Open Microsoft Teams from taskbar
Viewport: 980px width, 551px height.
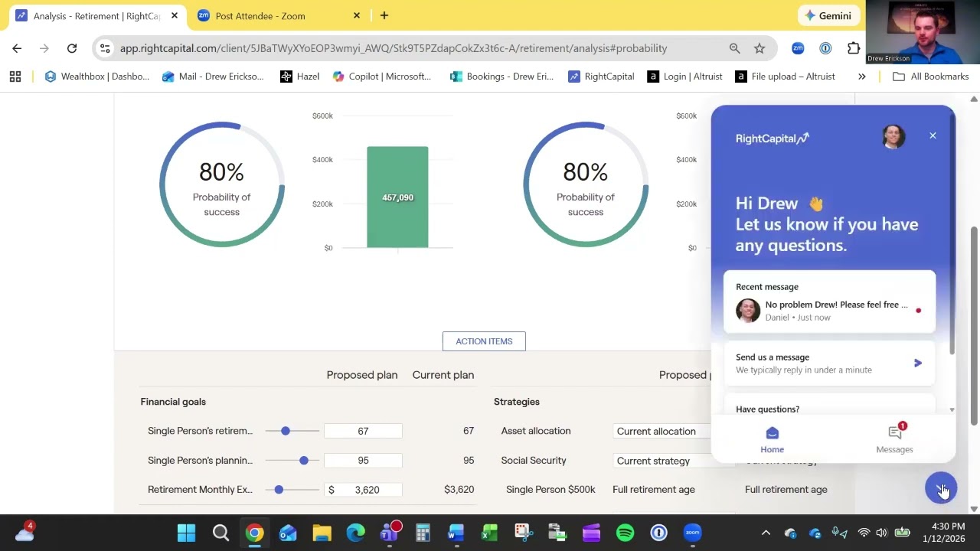pos(390,533)
